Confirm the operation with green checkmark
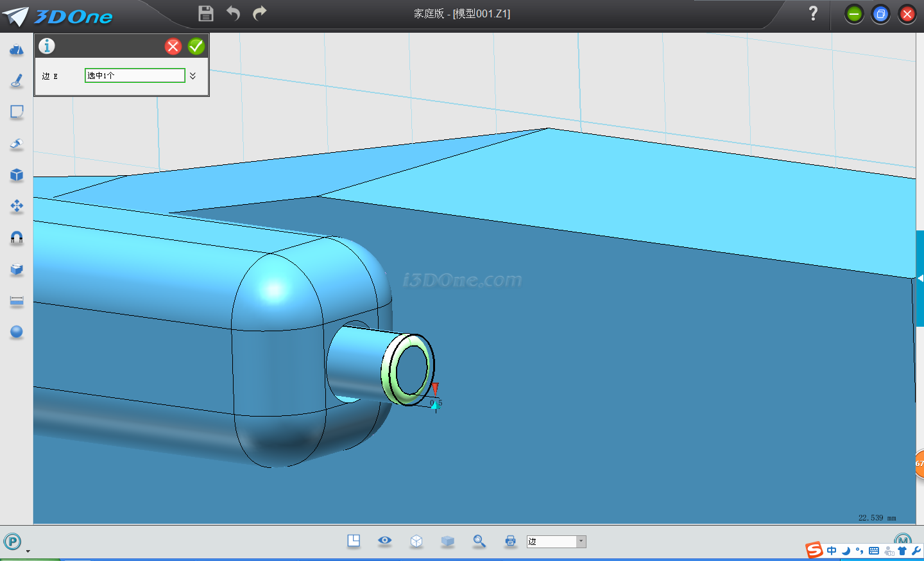The image size is (924, 561). pos(196,46)
